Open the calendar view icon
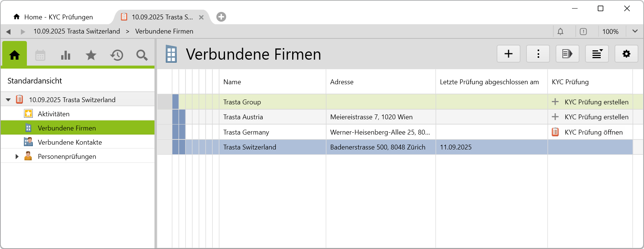Viewport: 644px width, 249px height. pyautogui.click(x=40, y=55)
